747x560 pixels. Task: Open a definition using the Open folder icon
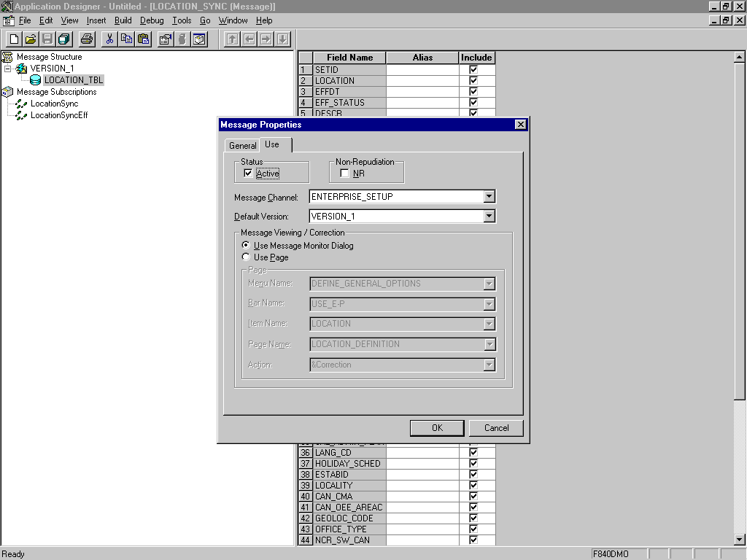[29, 39]
